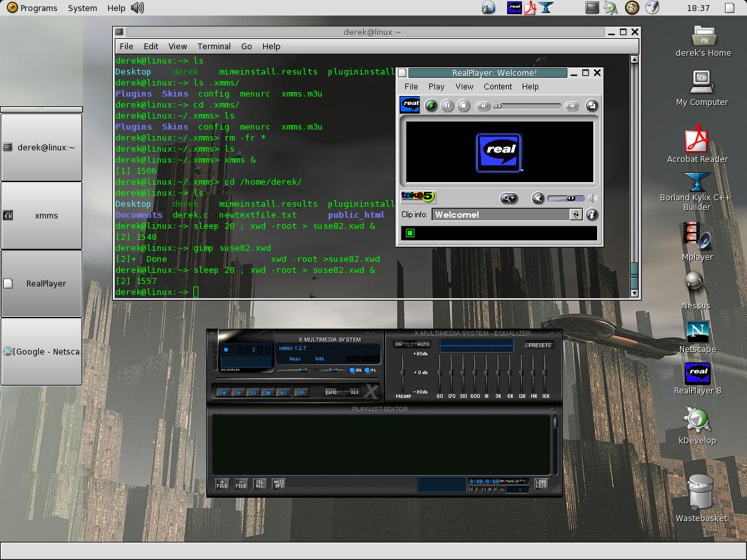
Task: Open the terminal's Terminal menu
Action: tap(214, 46)
